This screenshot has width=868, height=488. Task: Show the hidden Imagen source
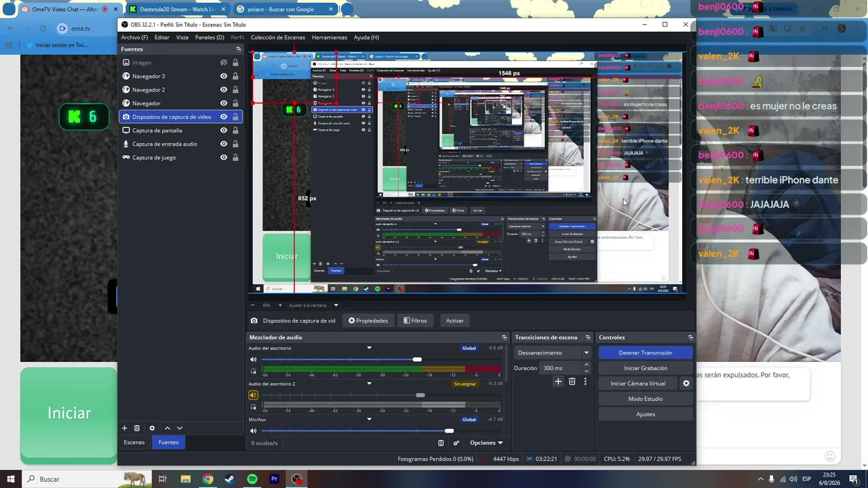(224, 62)
